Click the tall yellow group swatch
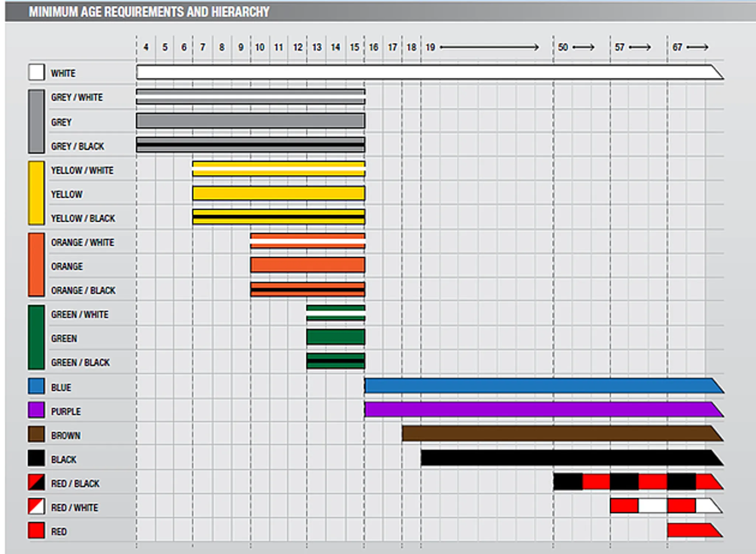The height and width of the screenshot is (554, 756). point(36,193)
